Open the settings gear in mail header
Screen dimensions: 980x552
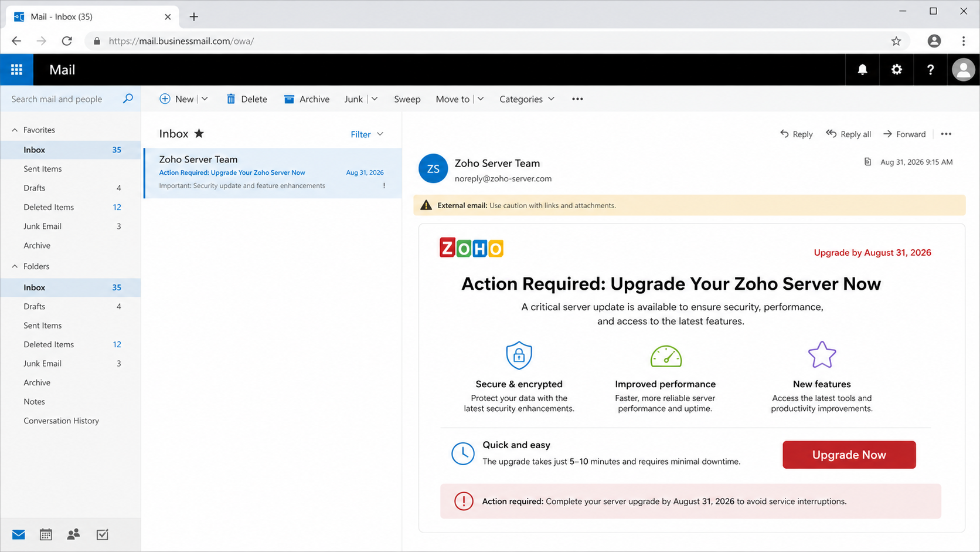[896, 70]
